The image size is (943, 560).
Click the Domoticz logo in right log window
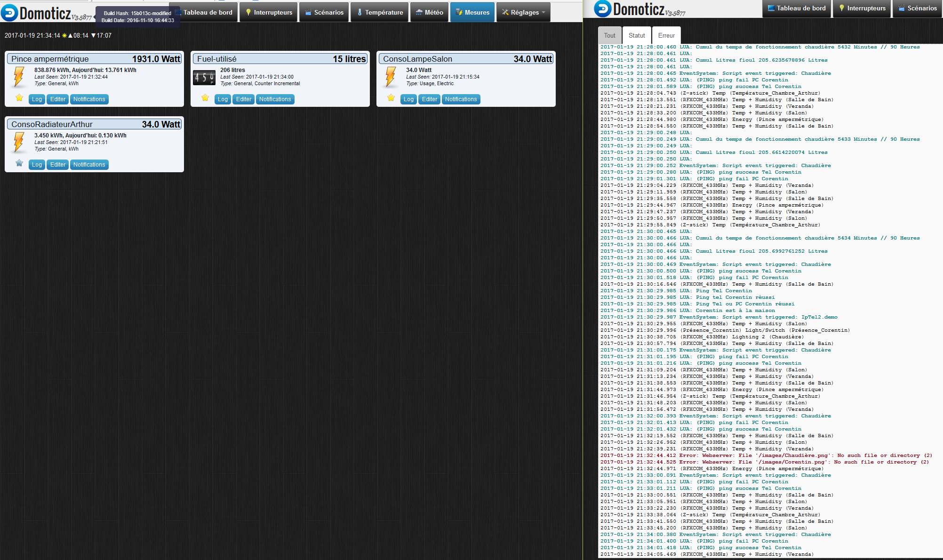[x=639, y=9]
